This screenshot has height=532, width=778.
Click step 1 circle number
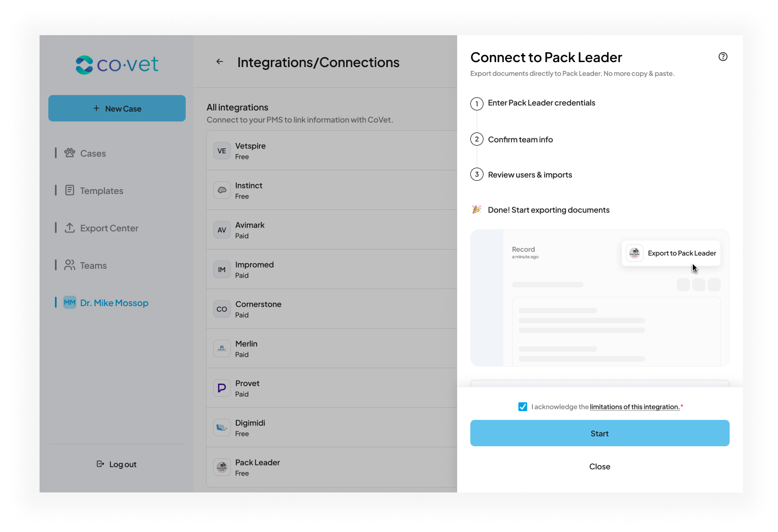coord(477,103)
